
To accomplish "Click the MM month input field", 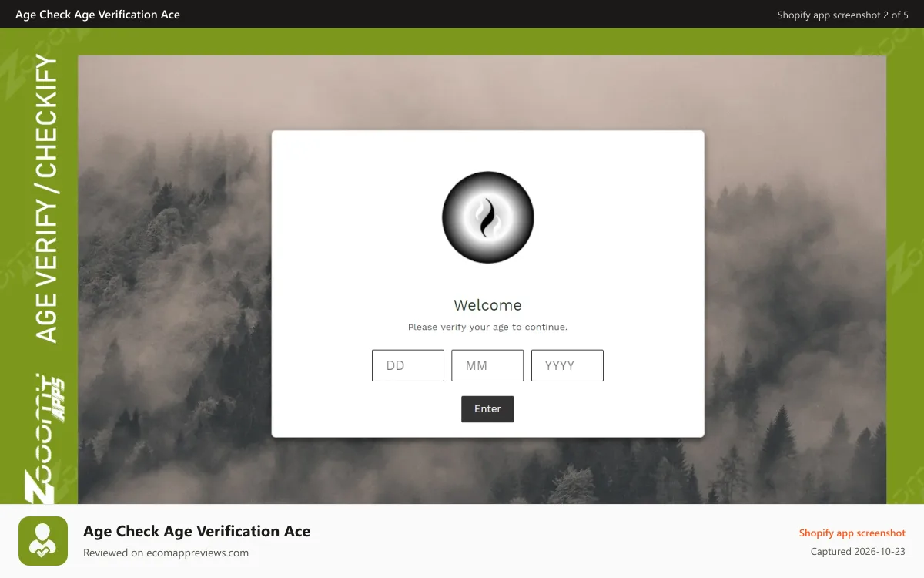I will tap(487, 365).
